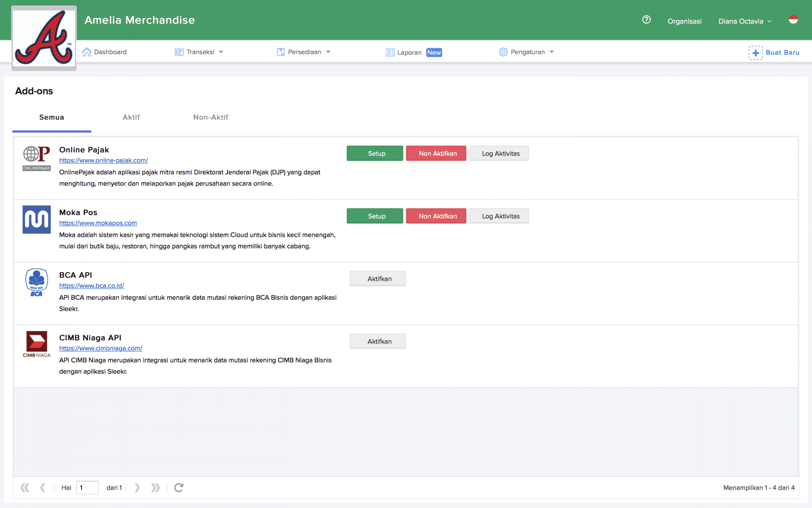
Task: Expand the Persediaan dropdown arrow
Action: (x=328, y=52)
